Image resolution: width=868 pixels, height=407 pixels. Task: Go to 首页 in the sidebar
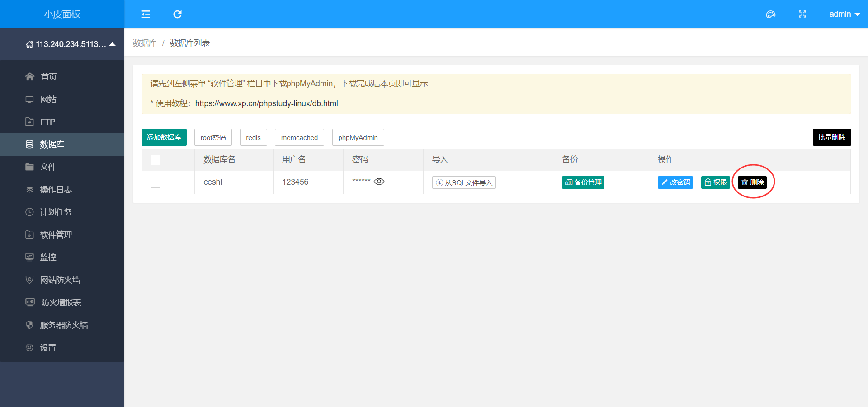coord(62,77)
